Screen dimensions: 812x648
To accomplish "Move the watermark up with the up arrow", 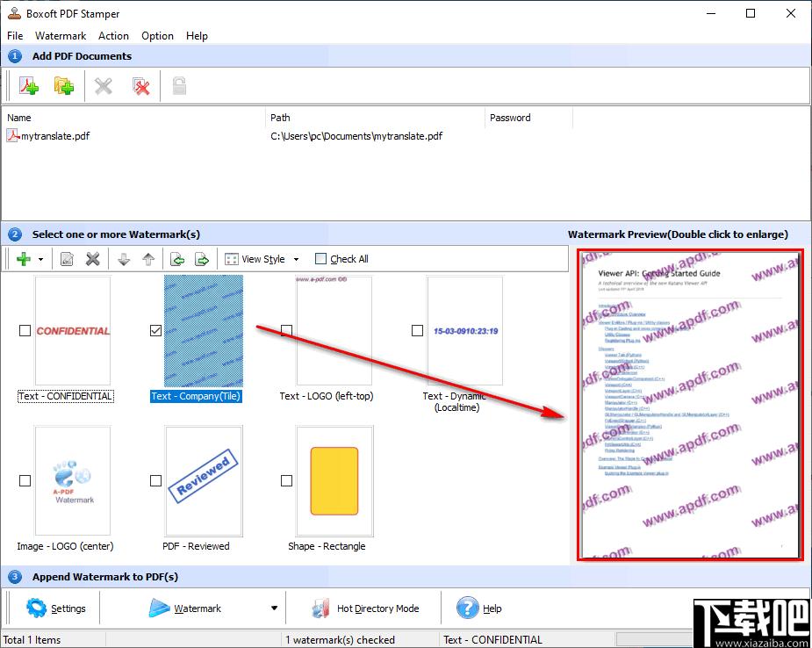I will (148, 259).
